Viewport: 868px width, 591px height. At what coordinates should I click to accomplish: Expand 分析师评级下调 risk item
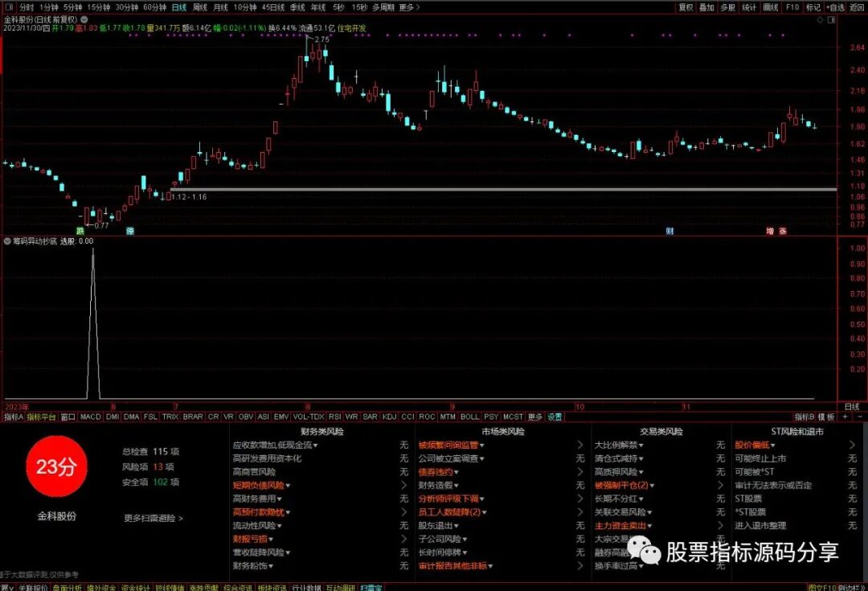(451, 499)
